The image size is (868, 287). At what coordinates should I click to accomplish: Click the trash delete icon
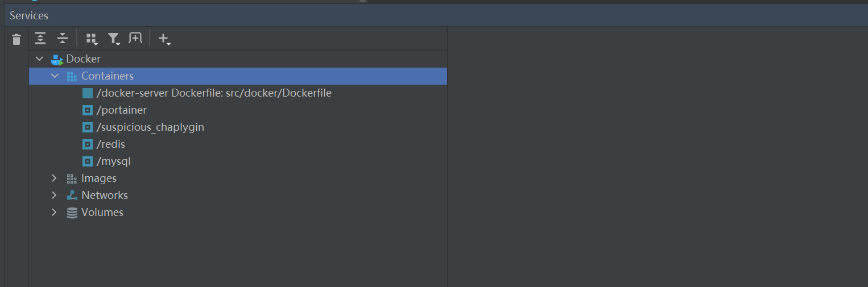(x=16, y=39)
